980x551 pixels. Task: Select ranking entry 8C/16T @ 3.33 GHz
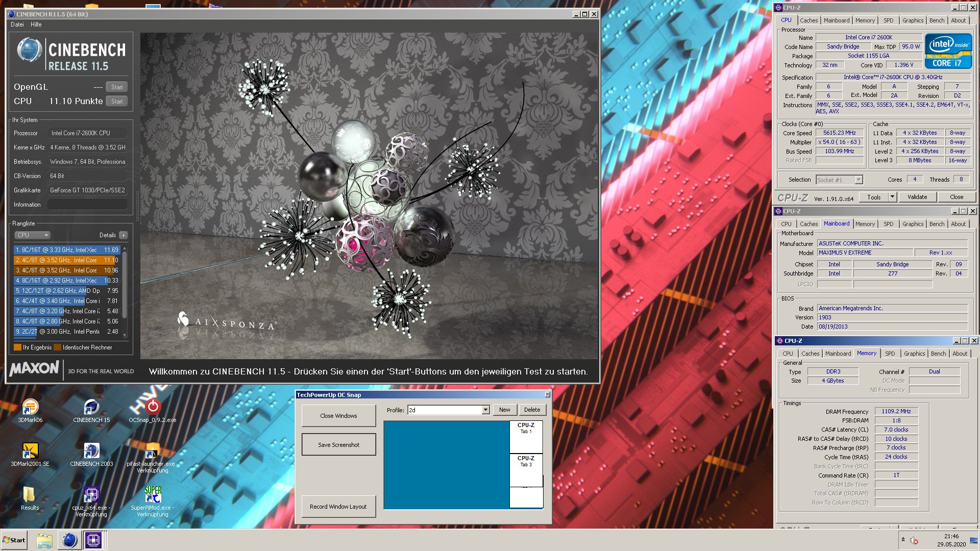pos(67,250)
